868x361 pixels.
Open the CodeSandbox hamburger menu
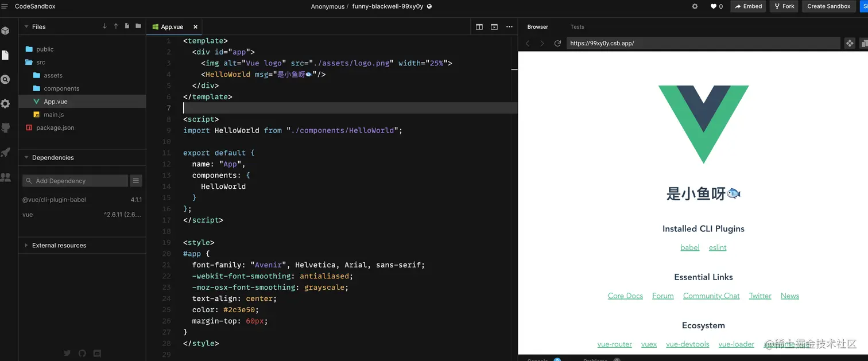pyautogui.click(x=5, y=6)
